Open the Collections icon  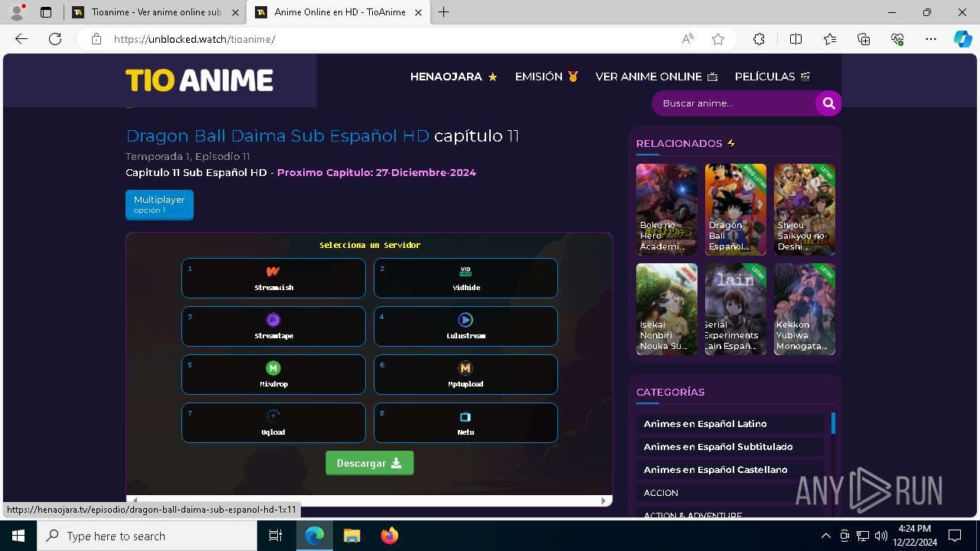point(864,39)
